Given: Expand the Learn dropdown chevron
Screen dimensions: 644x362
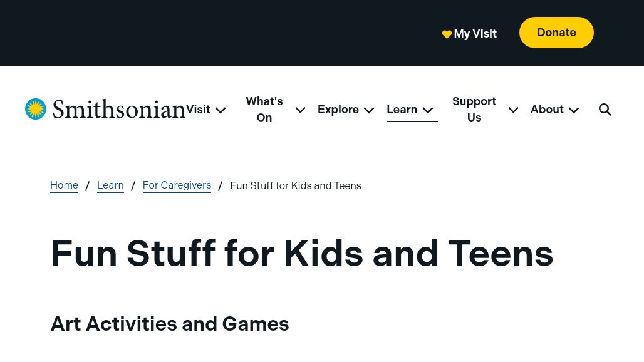Looking at the screenshot, I should (427, 110).
